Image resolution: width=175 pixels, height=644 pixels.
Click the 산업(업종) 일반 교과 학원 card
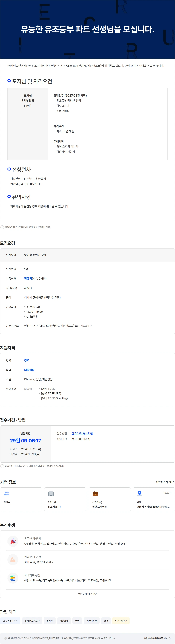click(x=110, y=499)
